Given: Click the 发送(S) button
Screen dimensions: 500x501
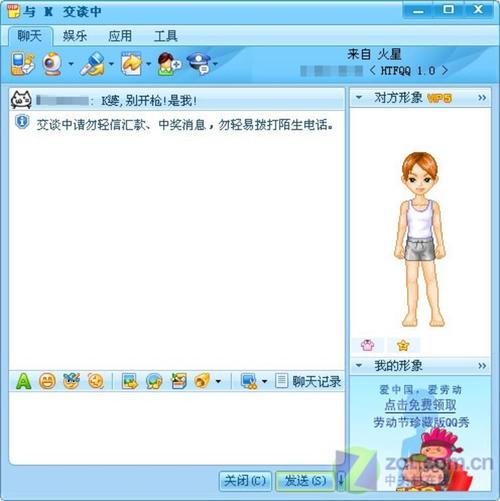Looking at the screenshot, I should [x=305, y=481].
